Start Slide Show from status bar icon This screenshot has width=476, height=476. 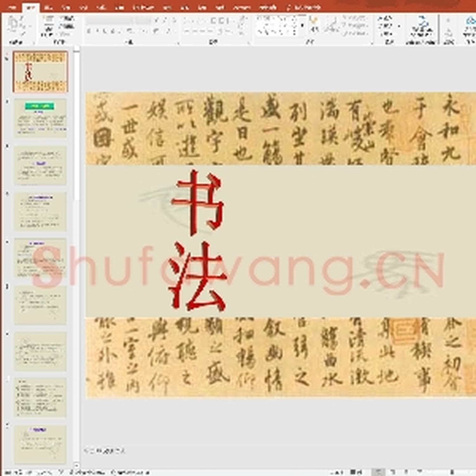420,472
